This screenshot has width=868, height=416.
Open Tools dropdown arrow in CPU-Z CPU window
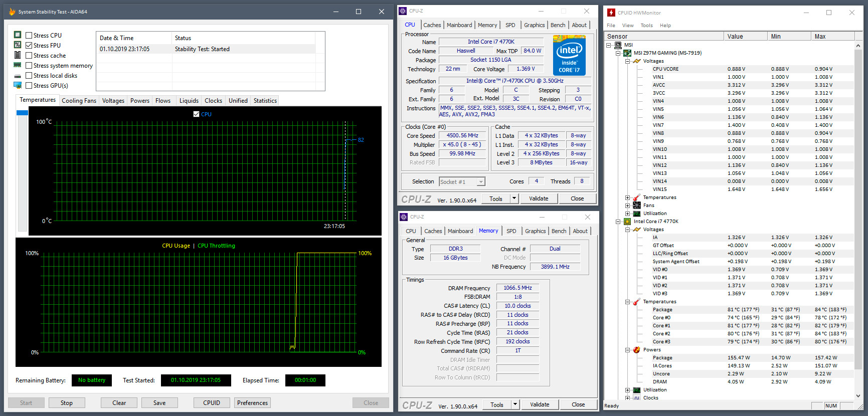(514, 198)
